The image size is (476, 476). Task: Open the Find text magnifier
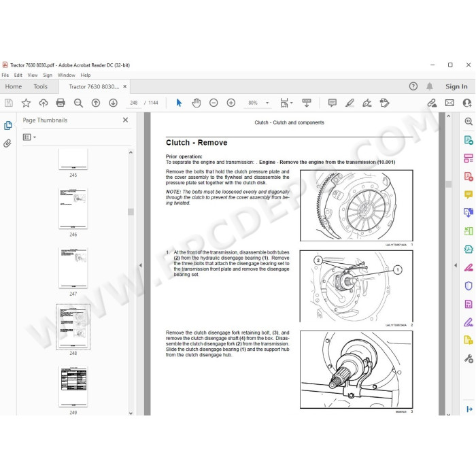(78, 103)
